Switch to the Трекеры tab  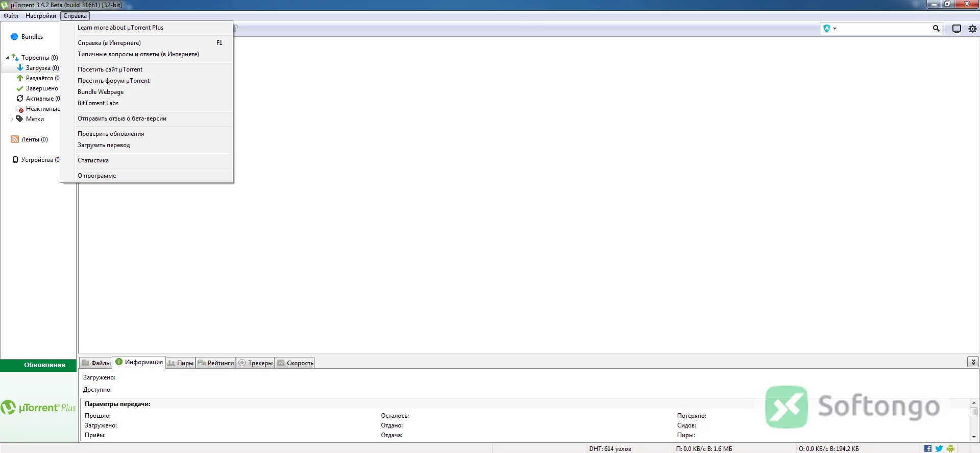[256, 363]
